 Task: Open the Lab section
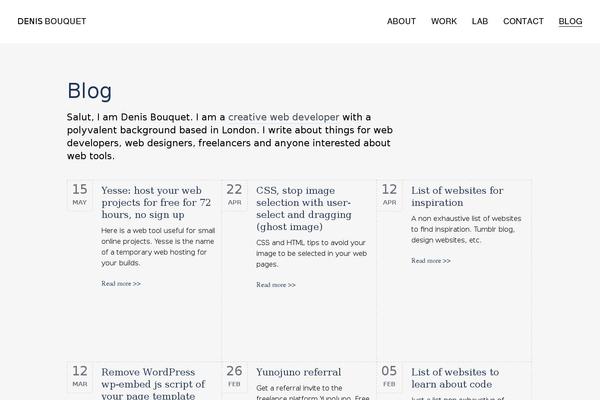coord(480,21)
